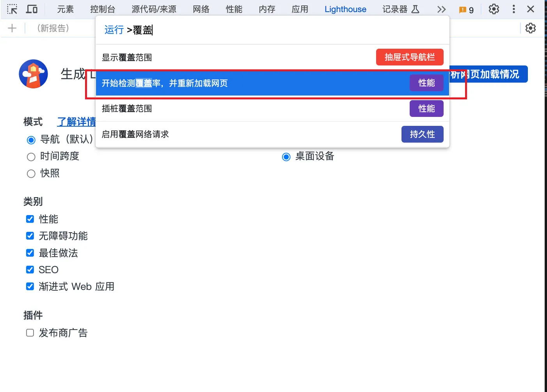Run 开始检测覆盖率，并重新加载网页 command
Image resolution: width=547 pixels, height=392 pixels.
coord(254,83)
